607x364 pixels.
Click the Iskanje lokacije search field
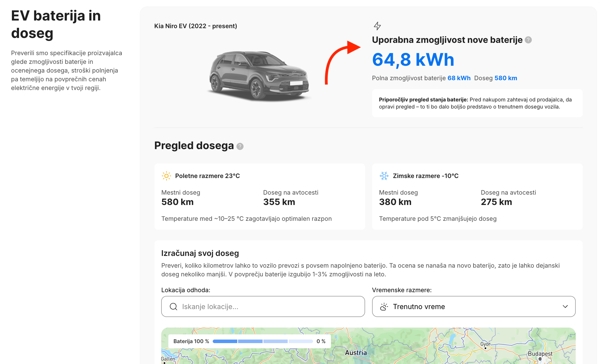(x=263, y=307)
